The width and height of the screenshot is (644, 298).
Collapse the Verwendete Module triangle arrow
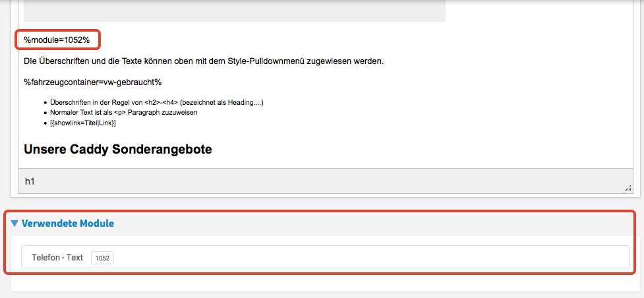tap(15, 223)
